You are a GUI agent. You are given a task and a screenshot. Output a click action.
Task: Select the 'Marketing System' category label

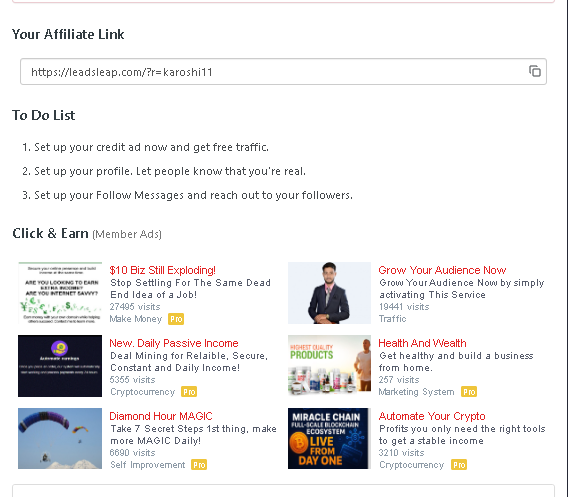(417, 392)
